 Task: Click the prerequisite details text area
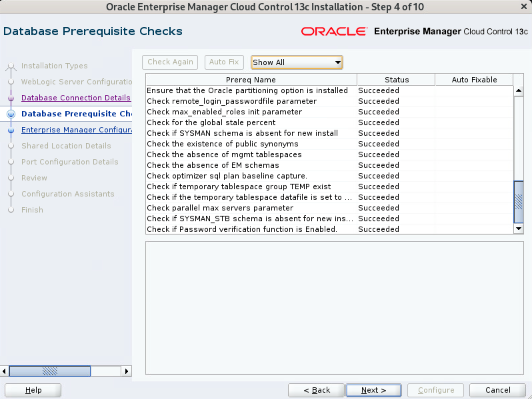click(x=334, y=308)
